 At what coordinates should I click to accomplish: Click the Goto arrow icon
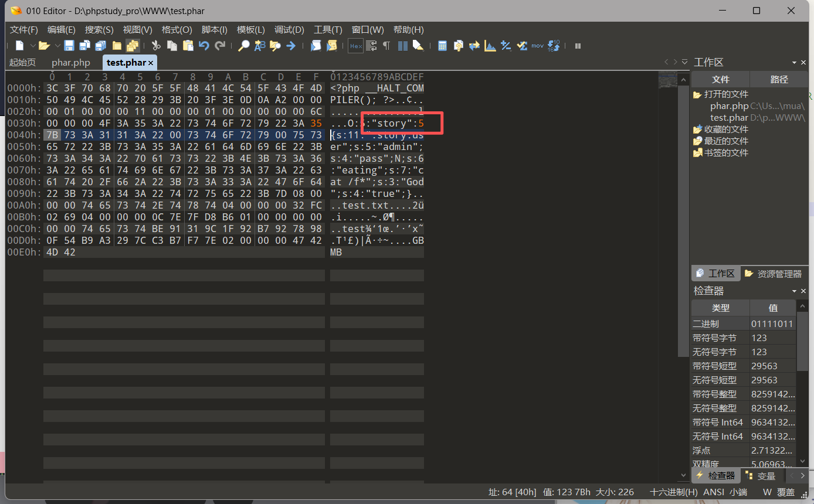tap(291, 46)
